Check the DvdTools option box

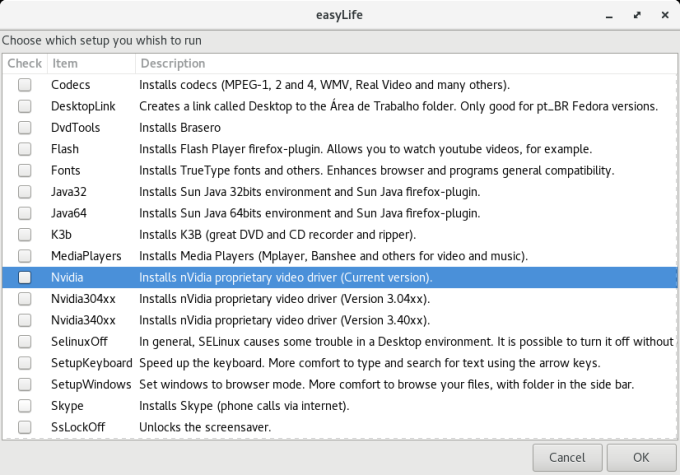point(24,127)
